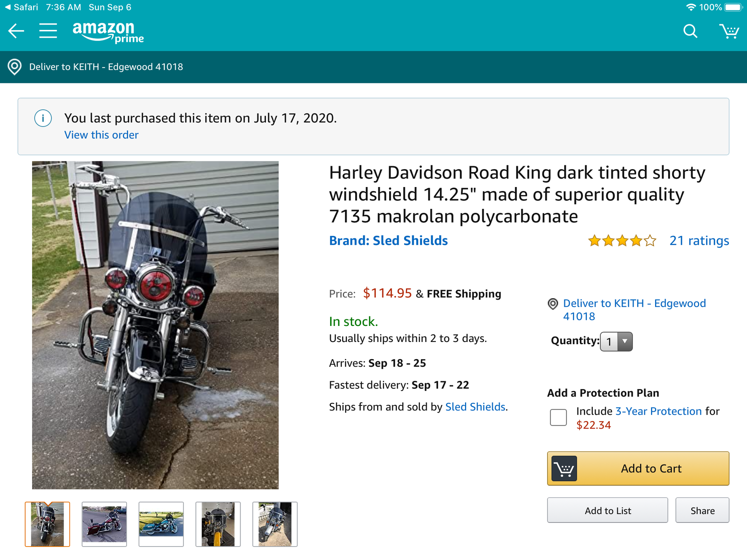Viewport: 747px width, 560px height.
Task: Open the hamburger menu
Action: [48, 31]
